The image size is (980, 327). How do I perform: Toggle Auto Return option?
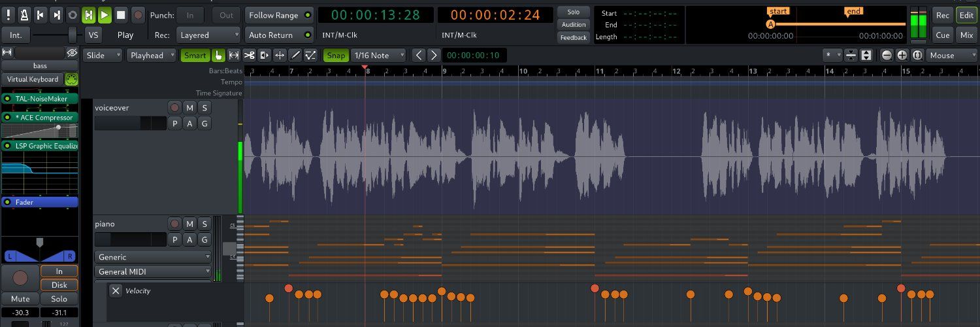[x=279, y=35]
